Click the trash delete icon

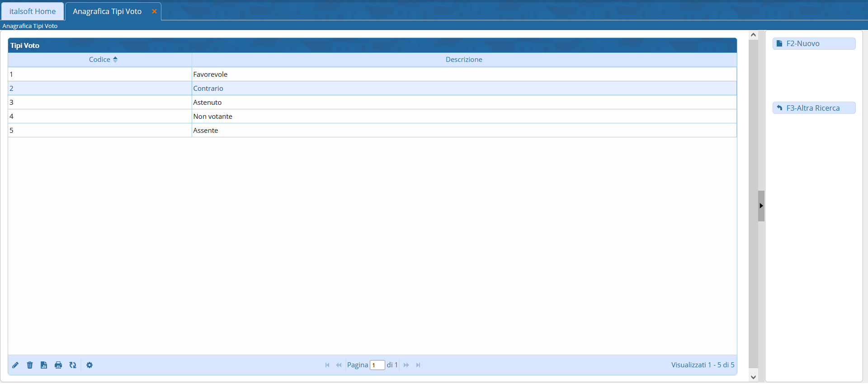30,365
